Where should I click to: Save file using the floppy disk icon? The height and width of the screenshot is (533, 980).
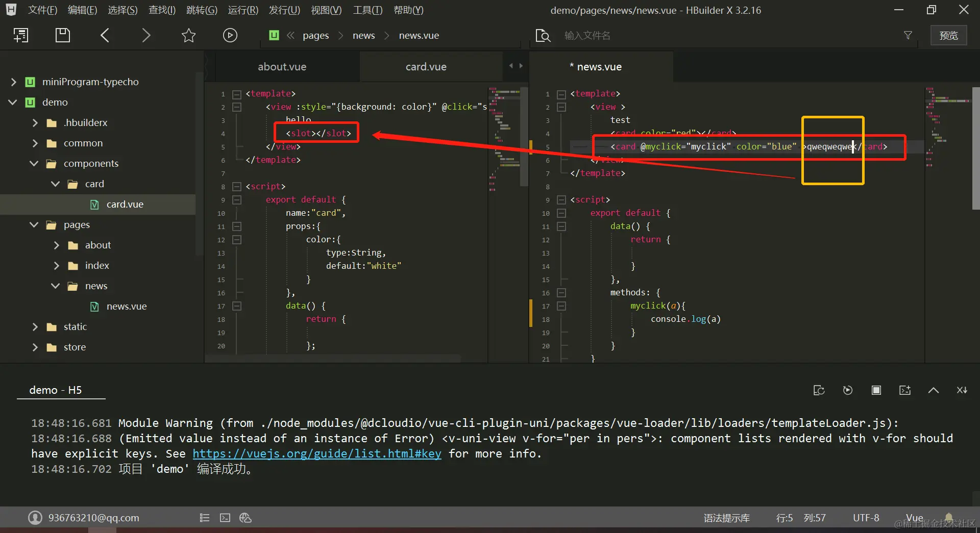(x=62, y=35)
